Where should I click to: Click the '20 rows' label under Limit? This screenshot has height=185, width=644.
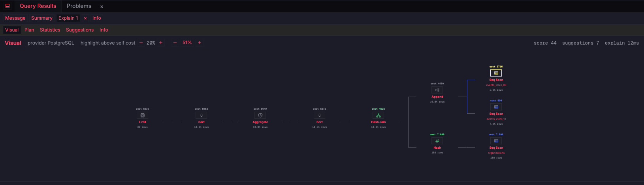click(143, 127)
